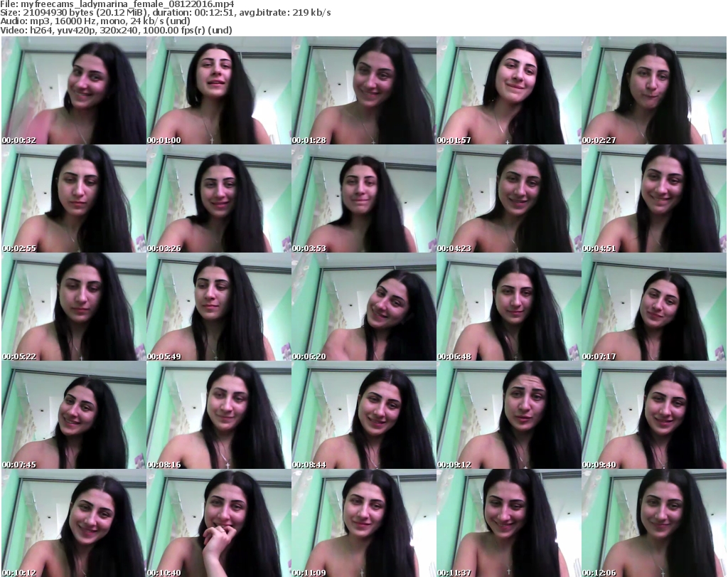The image size is (728, 577).
Task: Open the frame timestamped 00:03:26
Action: [x=218, y=199]
